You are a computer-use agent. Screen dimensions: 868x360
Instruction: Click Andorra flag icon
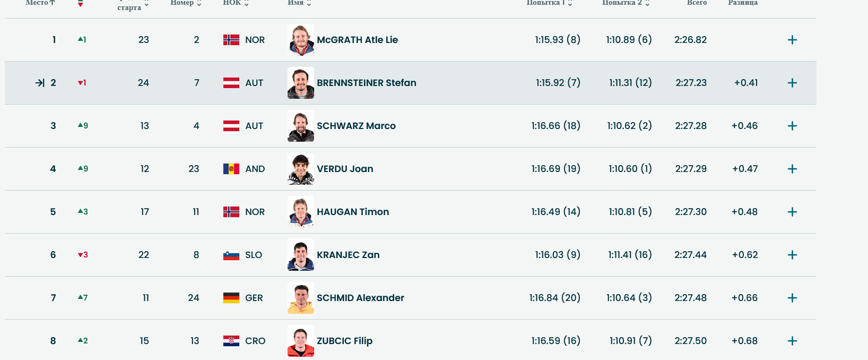point(231,169)
